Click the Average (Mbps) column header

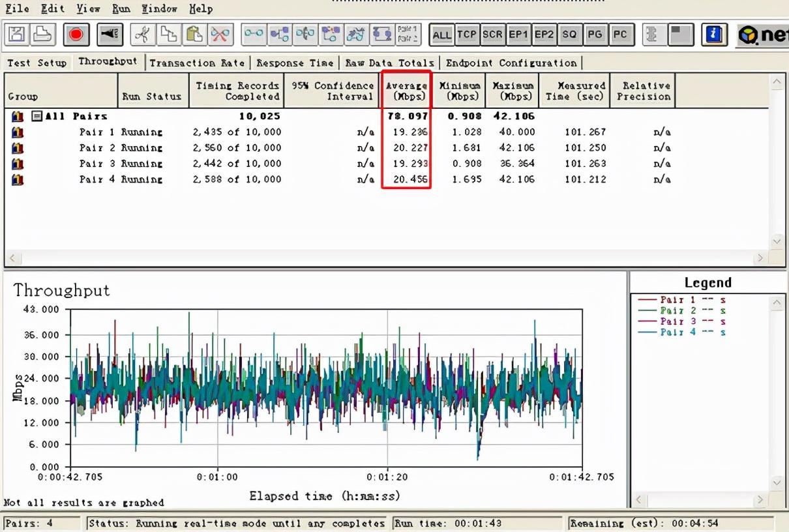406,91
